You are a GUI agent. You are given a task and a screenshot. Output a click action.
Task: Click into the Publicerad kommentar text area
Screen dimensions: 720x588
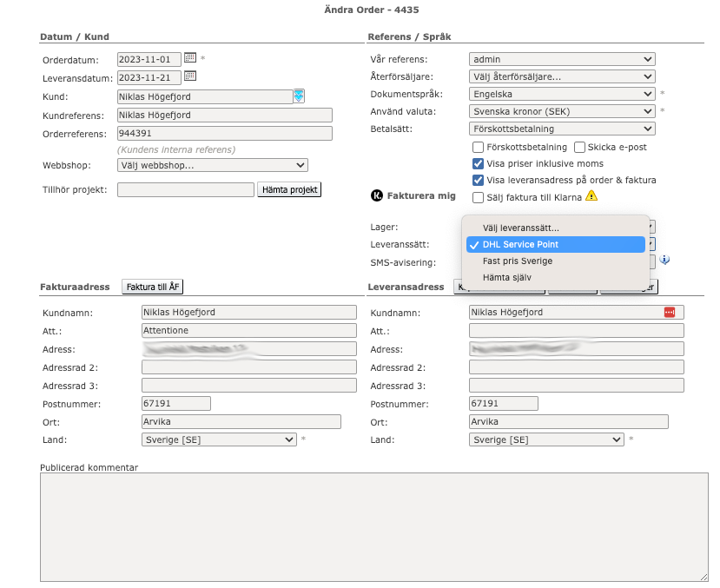coord(373,526)
